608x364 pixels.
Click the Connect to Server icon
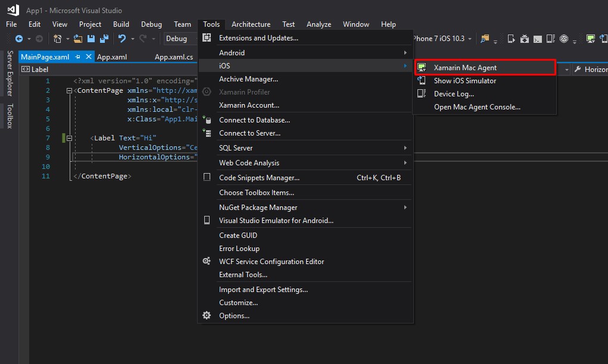(x=207, y=133)
